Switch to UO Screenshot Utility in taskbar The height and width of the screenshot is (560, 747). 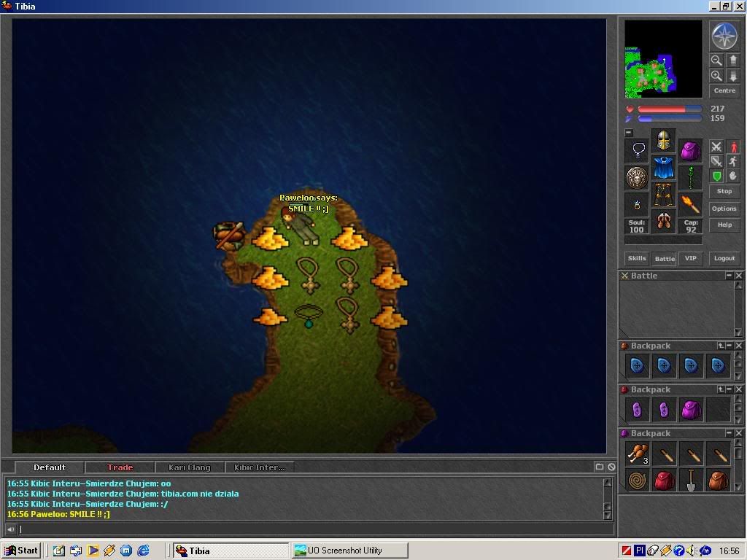tap(349, 551)
